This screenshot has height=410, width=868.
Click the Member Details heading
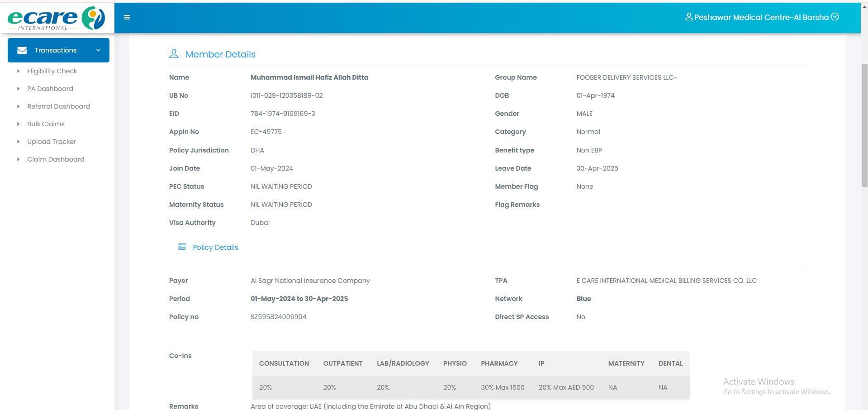coord(220,54)
